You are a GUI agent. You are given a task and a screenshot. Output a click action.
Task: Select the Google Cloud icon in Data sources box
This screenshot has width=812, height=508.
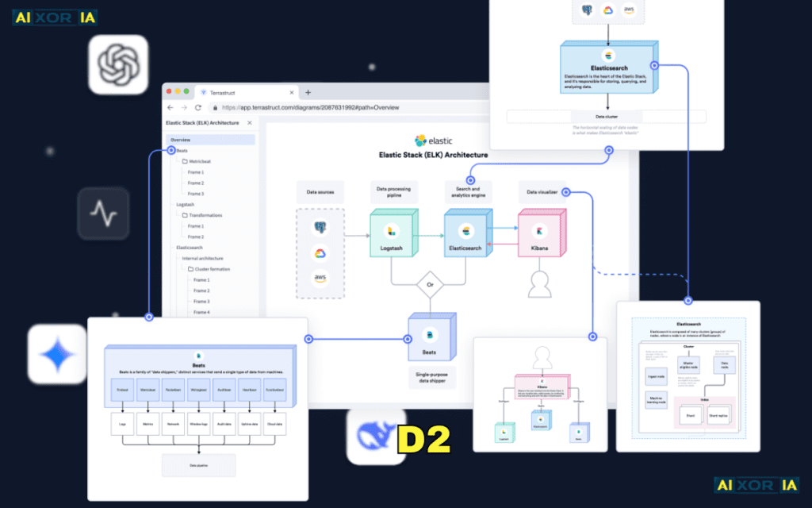pyautogui.click(x=320, y=253)
